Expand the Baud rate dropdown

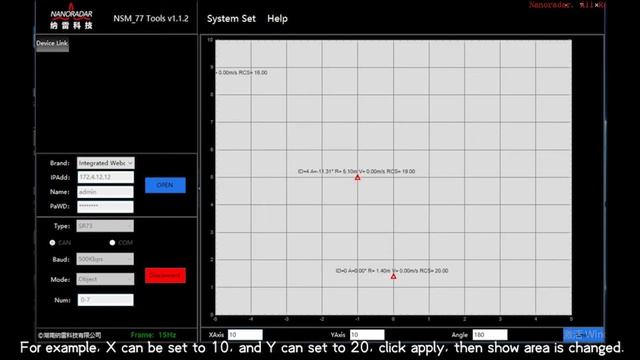(x=105, y=259)
